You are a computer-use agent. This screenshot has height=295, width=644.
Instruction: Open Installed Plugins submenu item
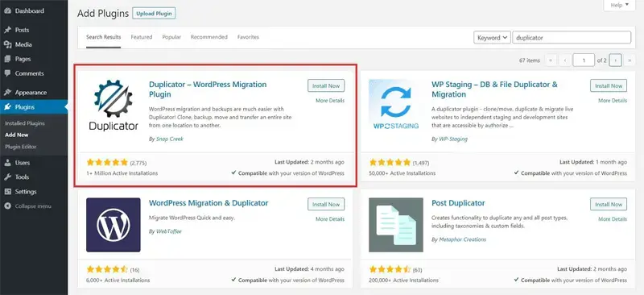point(25,123)
